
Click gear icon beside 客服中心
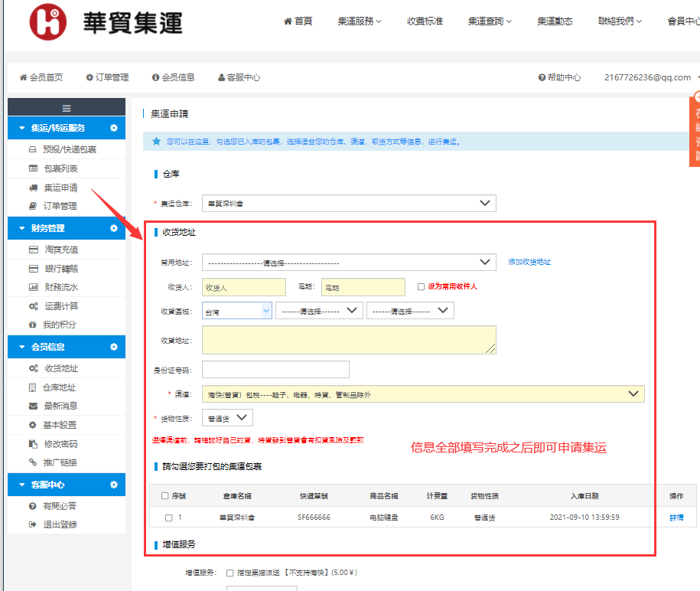(x=114, y=485)
